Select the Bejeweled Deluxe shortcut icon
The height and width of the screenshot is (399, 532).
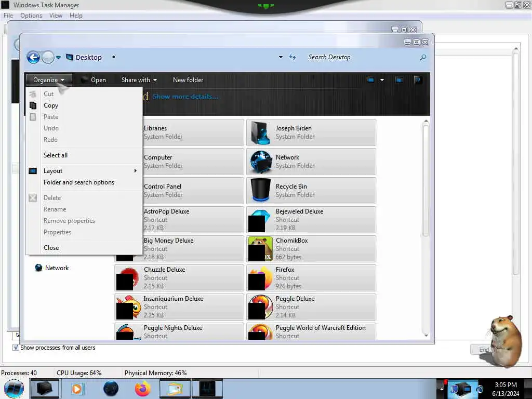pyautogui.click(x=261, y=220)
